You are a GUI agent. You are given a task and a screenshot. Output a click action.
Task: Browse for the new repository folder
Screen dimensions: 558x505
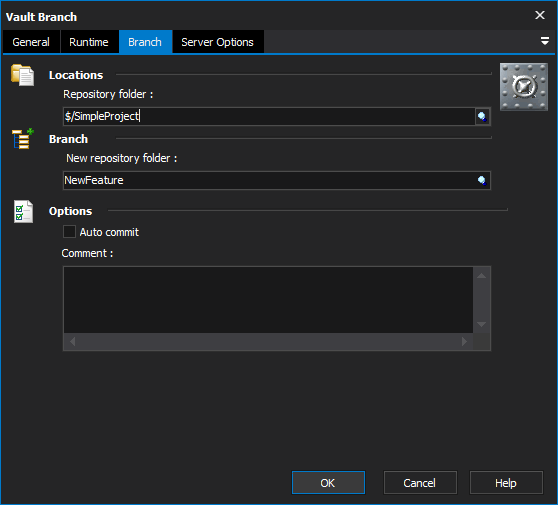(482, 180)
